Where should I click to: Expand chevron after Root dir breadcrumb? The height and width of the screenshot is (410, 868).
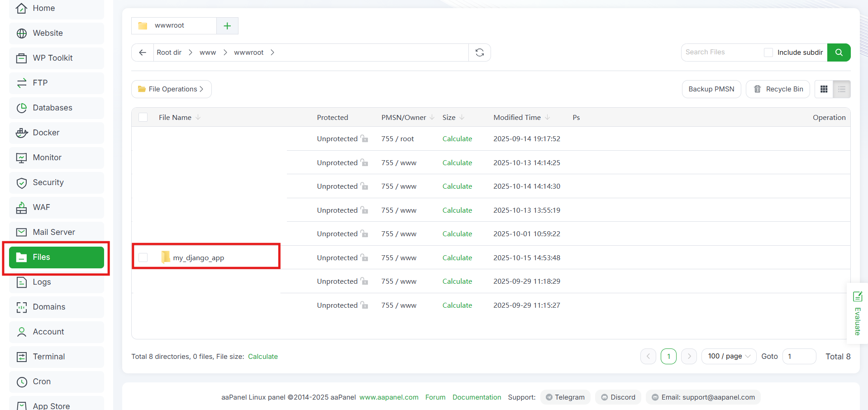coord(191,52)
